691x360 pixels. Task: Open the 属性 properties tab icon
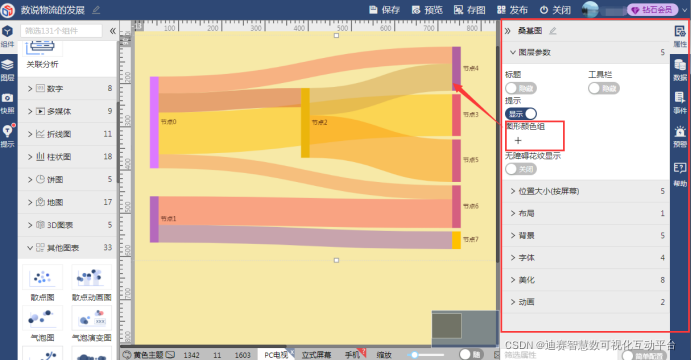coord(680,36)
